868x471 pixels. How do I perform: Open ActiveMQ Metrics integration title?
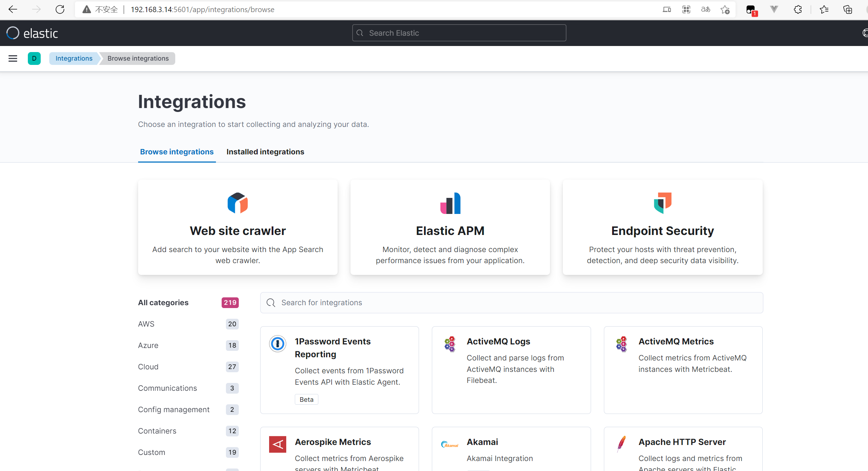(676, 342)
